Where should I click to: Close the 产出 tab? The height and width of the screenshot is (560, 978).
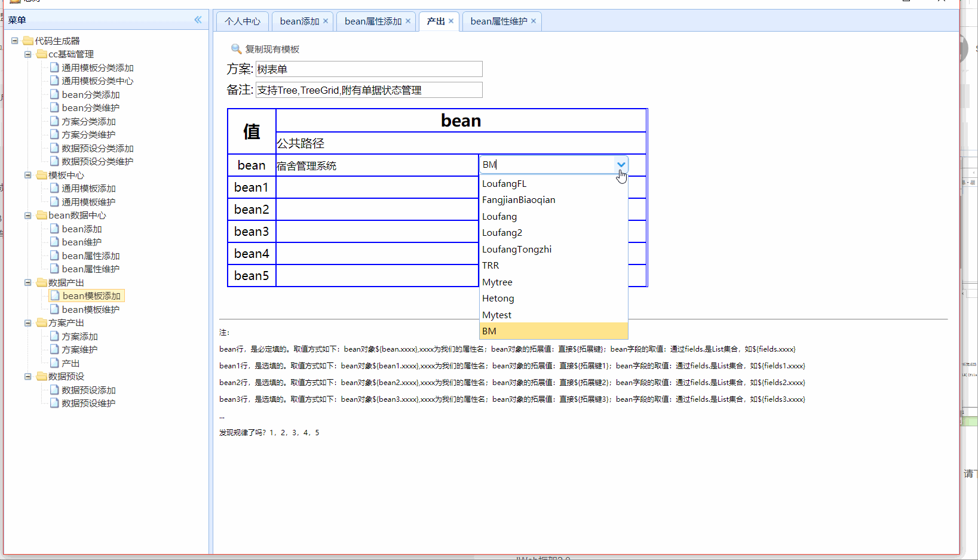[451, 21]
